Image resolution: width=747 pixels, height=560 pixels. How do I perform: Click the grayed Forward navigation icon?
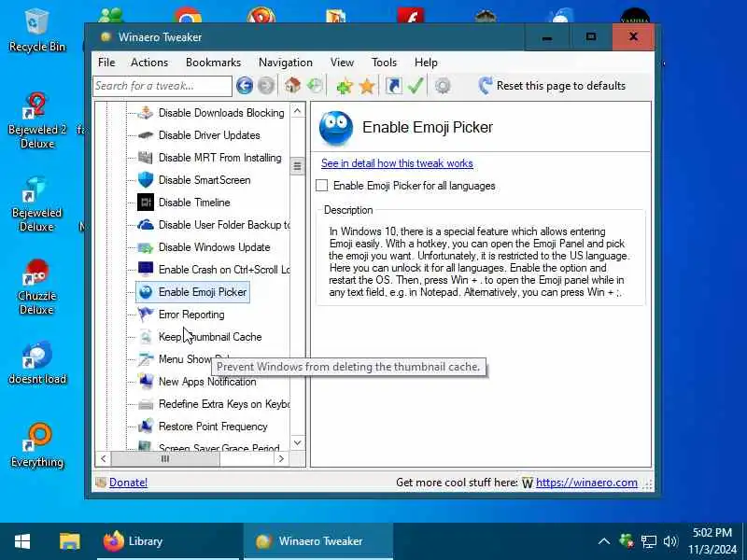(x=266, y=86)
